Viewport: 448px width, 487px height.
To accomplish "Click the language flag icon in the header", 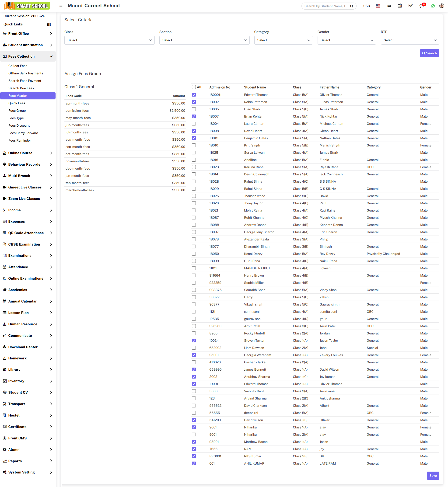I will coord(378,6).
